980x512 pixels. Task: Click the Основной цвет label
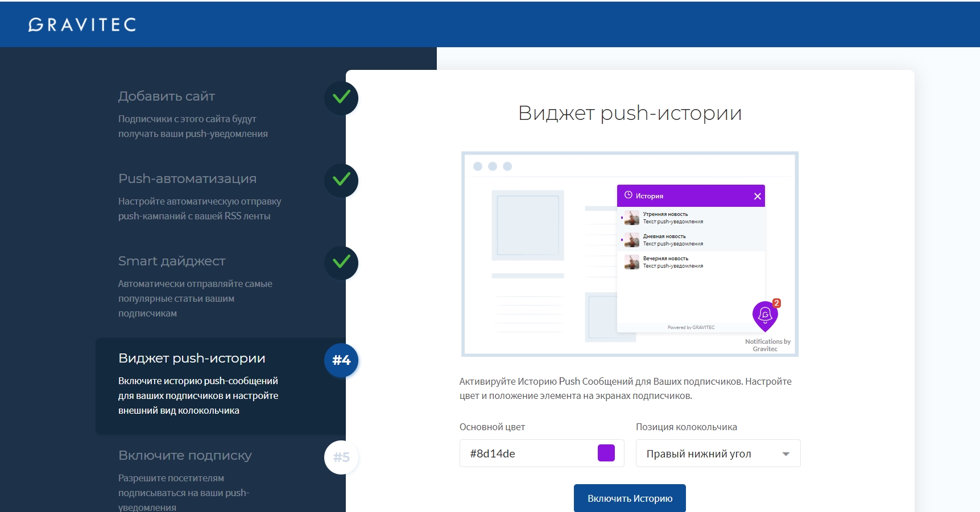[x=492, y=427]
